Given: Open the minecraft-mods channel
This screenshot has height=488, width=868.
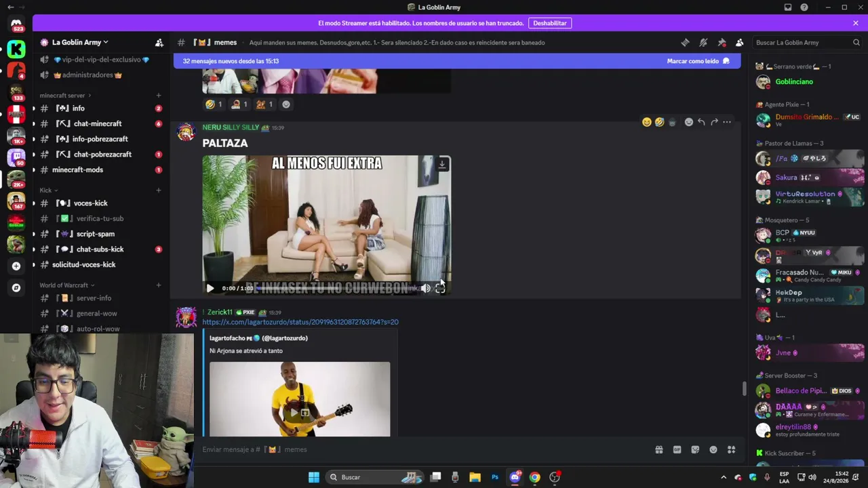Looking at the screenshot, I should coord(100,170).
